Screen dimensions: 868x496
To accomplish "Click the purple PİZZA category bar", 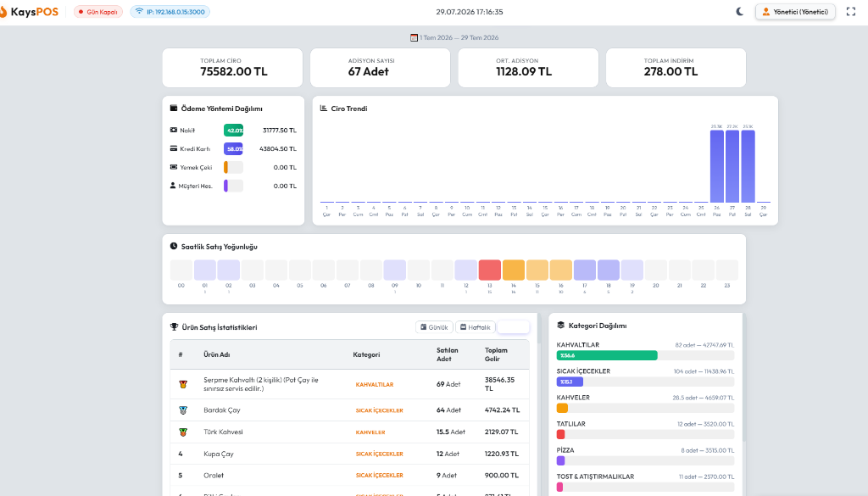I will [560, 460].
